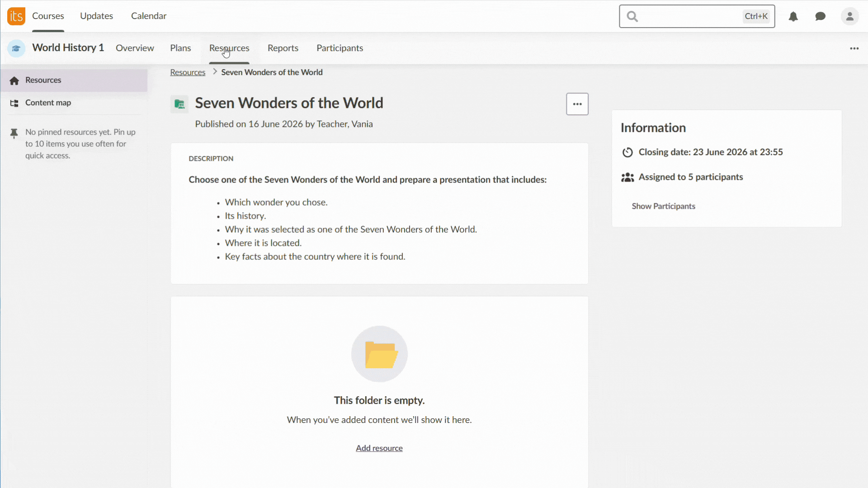
Task: Click the empty folder illustration
Action: point(379,354)
